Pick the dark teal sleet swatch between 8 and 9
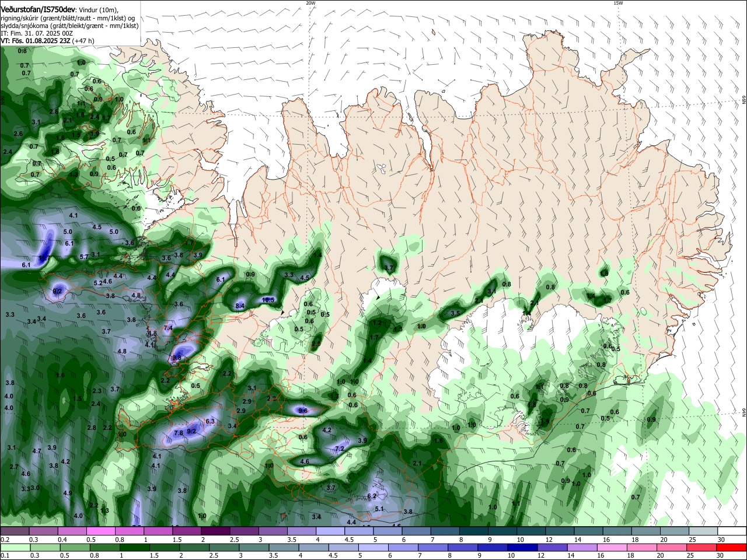Viewport: 747px width, 560px height. [473, 531]
